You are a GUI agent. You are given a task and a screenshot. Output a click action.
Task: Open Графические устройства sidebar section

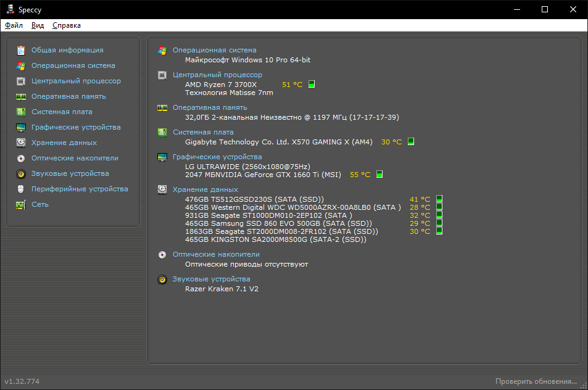point(76,127)
